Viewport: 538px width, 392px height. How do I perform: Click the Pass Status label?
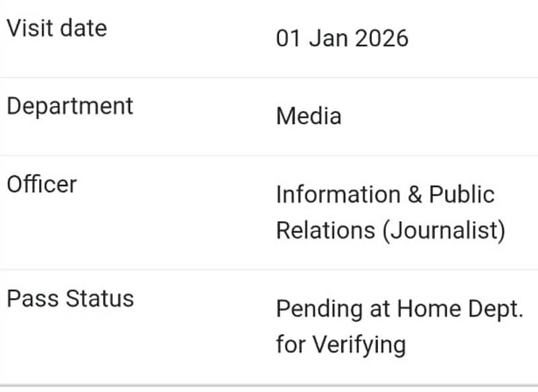point(70,299)
